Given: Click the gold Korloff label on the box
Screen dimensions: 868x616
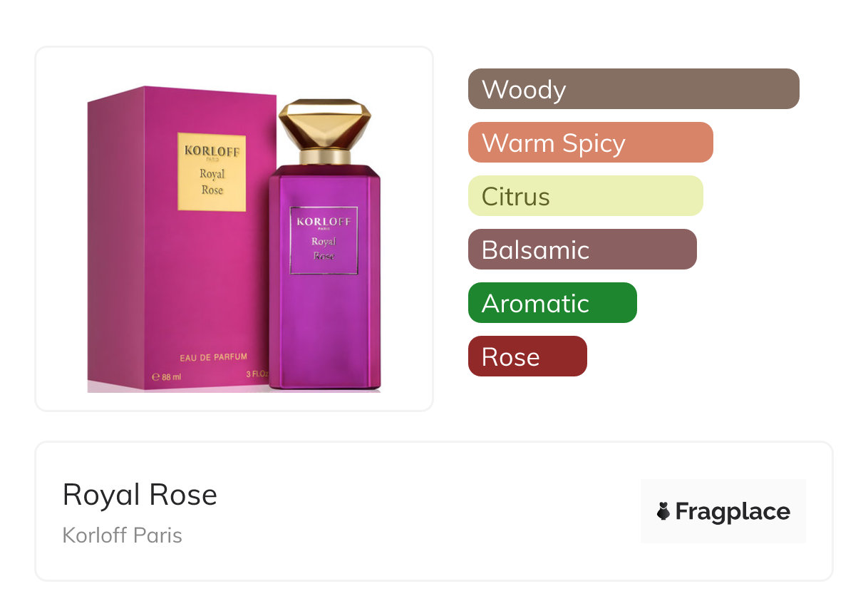Looking at the screenshot, I should coord(212,172).
